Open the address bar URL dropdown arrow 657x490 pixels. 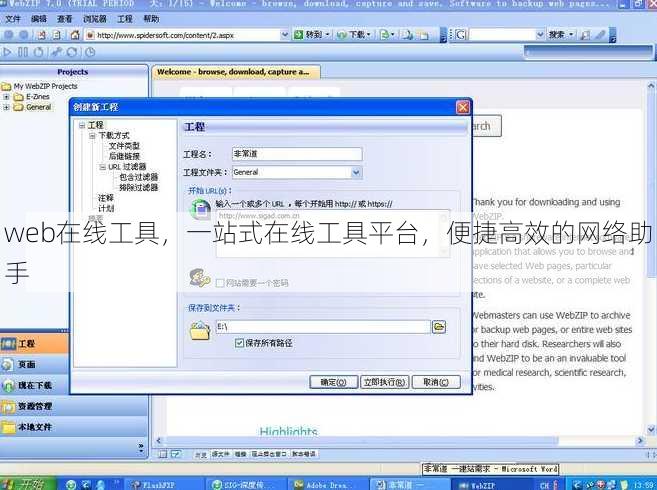click(285, 35)
